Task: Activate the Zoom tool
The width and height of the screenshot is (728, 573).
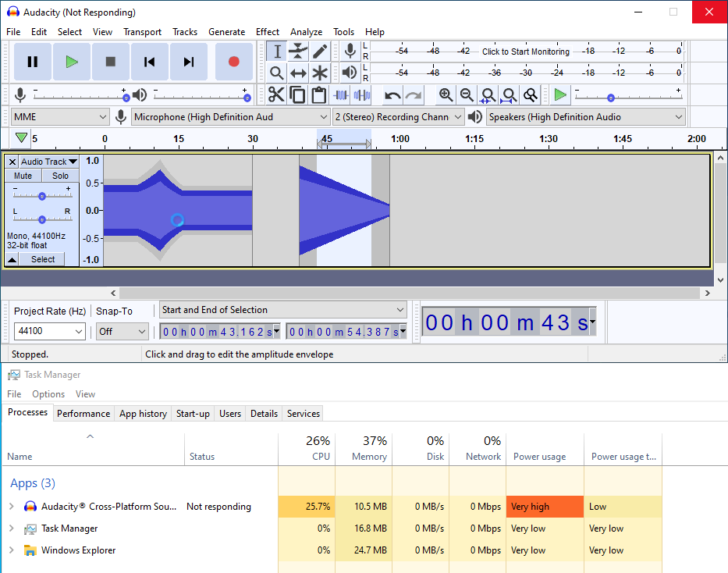Action: tap(276, 72)
